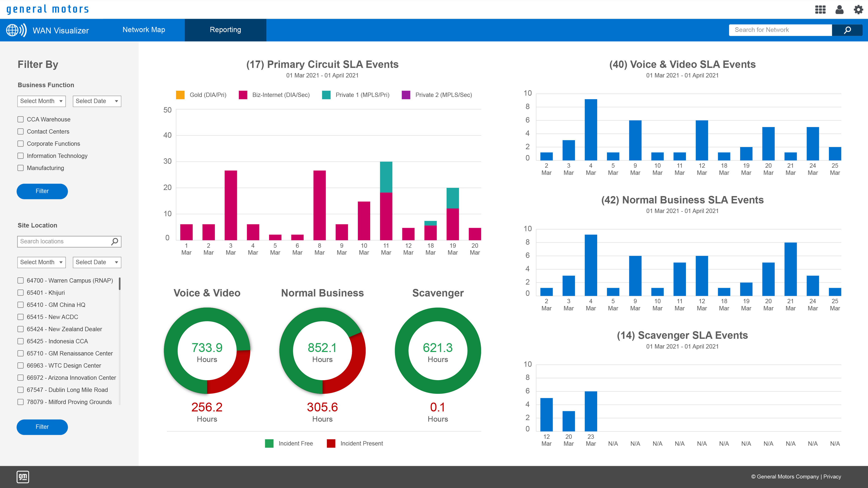Screen dimensions: 868x488
Task: Check the 65410 - GM China HQ location
Action: coord(20,305)
